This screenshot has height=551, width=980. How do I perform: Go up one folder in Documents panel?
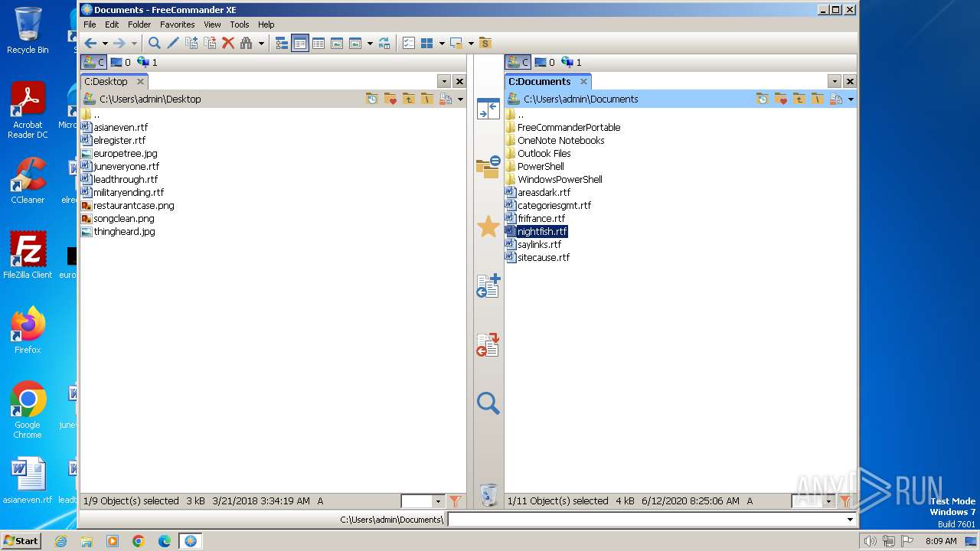799,99
